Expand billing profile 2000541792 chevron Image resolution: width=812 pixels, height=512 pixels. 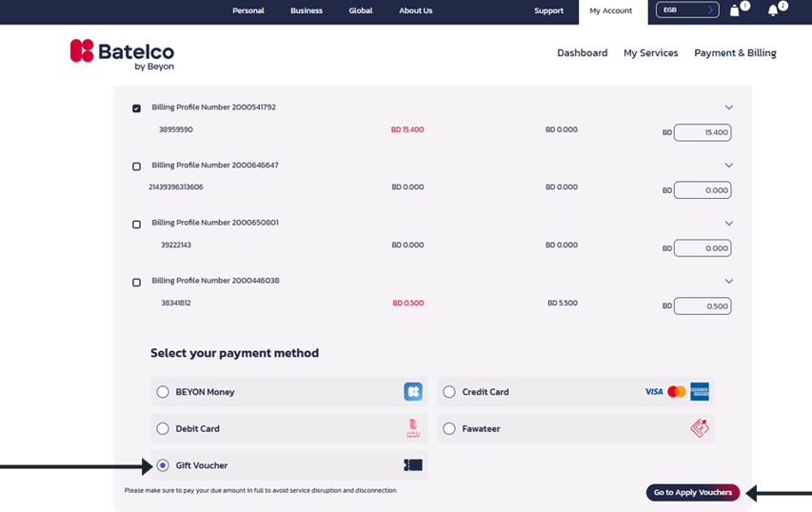point(728,108)
